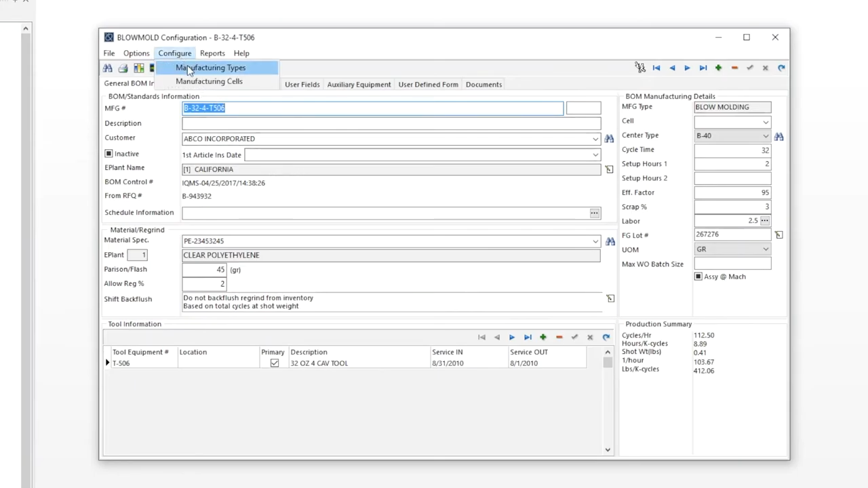Open the UOM dropdown list
868x488 pixels.
[766, 249]
